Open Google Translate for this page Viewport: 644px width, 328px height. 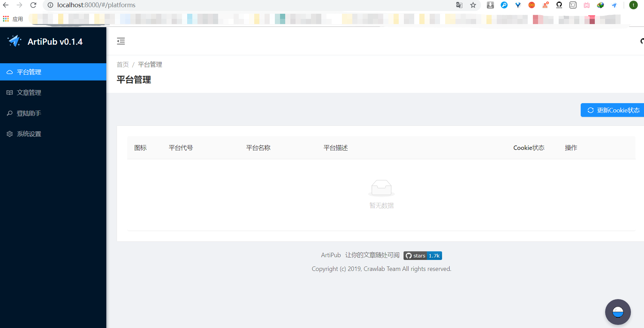click(459, 5)
